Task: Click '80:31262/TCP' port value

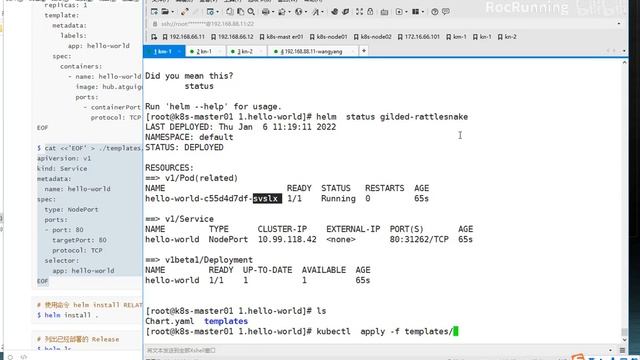Action: 419,240
